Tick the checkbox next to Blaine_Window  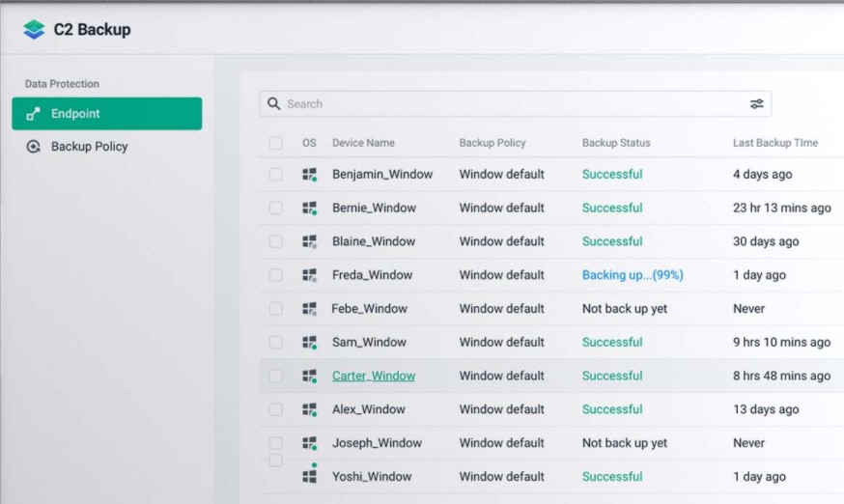pos(276,241)
